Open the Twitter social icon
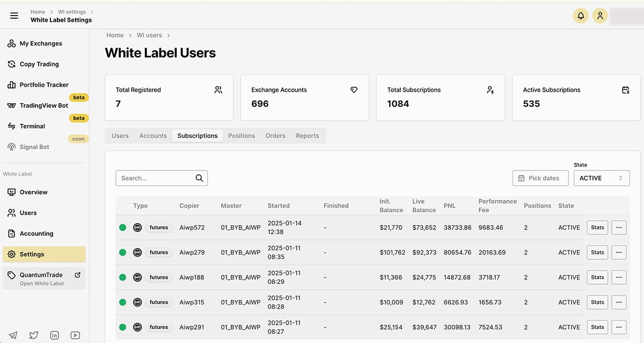Viewport: 644px width, 343px height. click(34, 335)
